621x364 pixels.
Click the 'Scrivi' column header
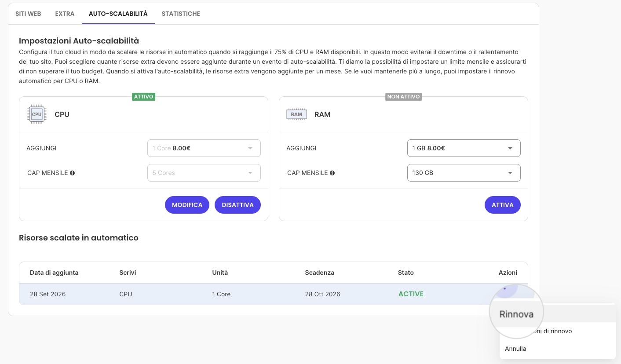point(128,273)
